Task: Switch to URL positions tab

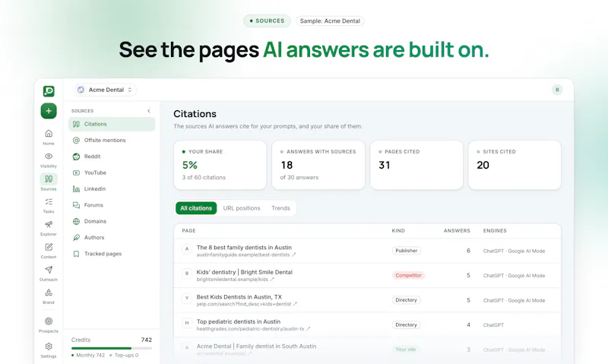Action: point(242,208)
